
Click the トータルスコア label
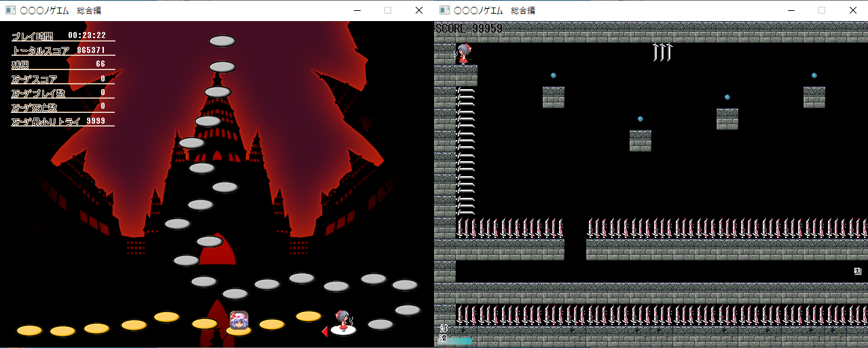point(40,50)
